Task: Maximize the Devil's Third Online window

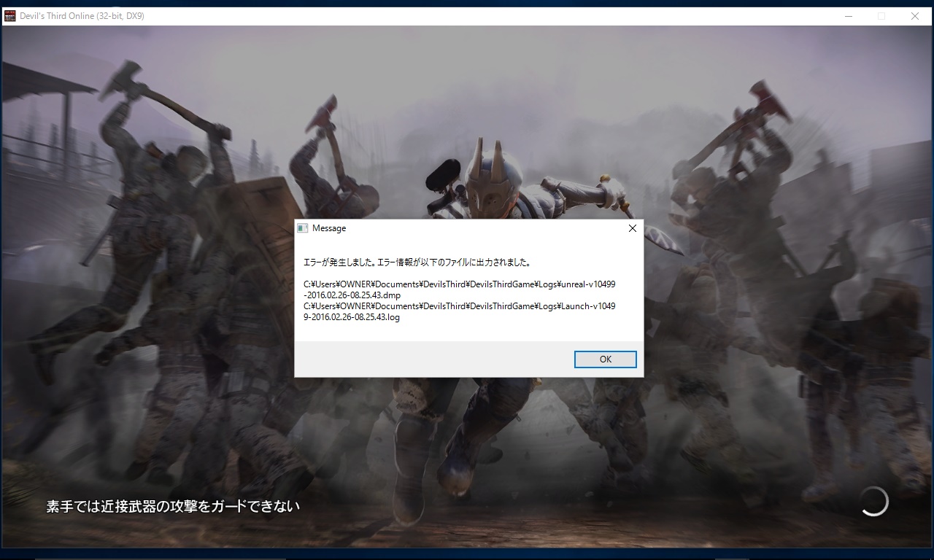Action: click(881, 15)
